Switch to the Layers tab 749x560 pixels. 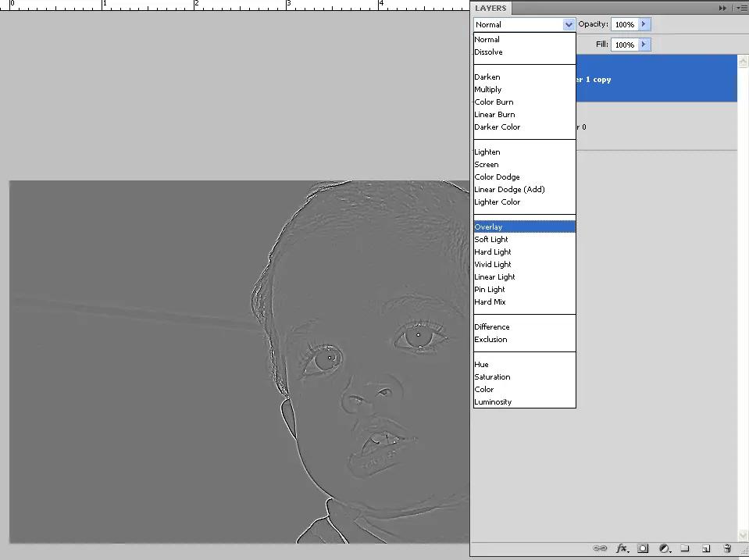click(490, 9)
